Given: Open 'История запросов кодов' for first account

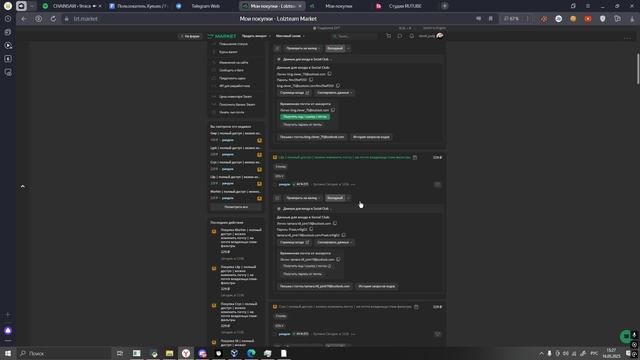Looking at the screenshot, I should [x=371, y=137].
